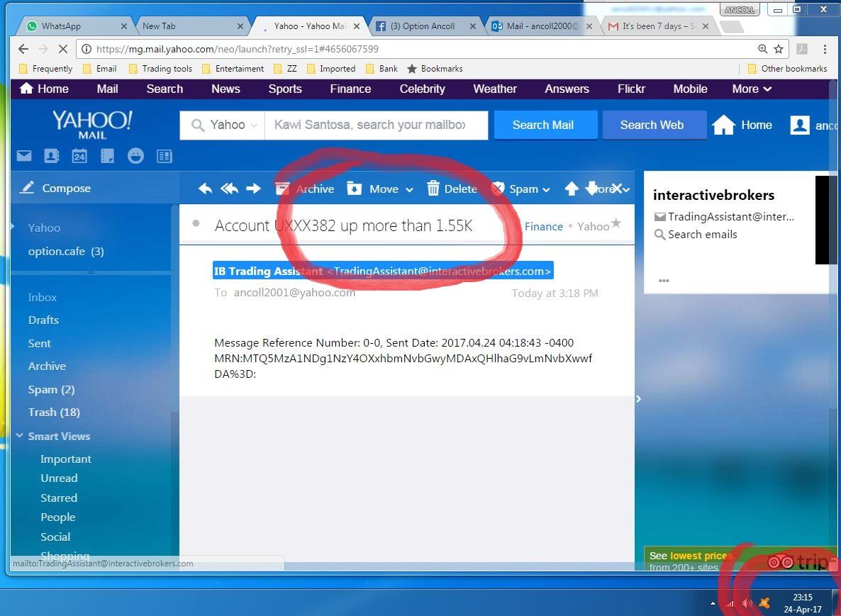Open the Spam (2) folder
Screen dimensions: 841x616
[52, 390]
